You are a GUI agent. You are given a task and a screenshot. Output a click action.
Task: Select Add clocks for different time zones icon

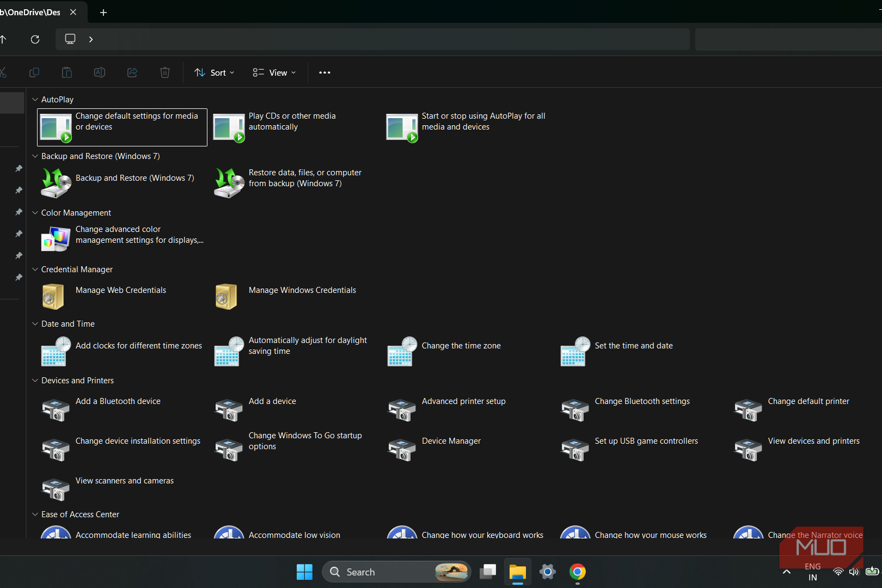click(56, 351)
